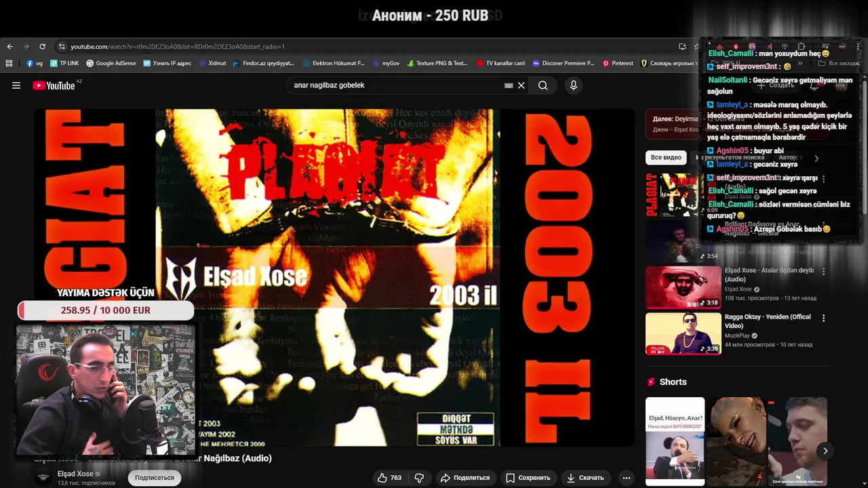Open the Xidmat bookmark
Viewport: 868px width, 488px height.
pyautogui.click(x=213, y=63)
